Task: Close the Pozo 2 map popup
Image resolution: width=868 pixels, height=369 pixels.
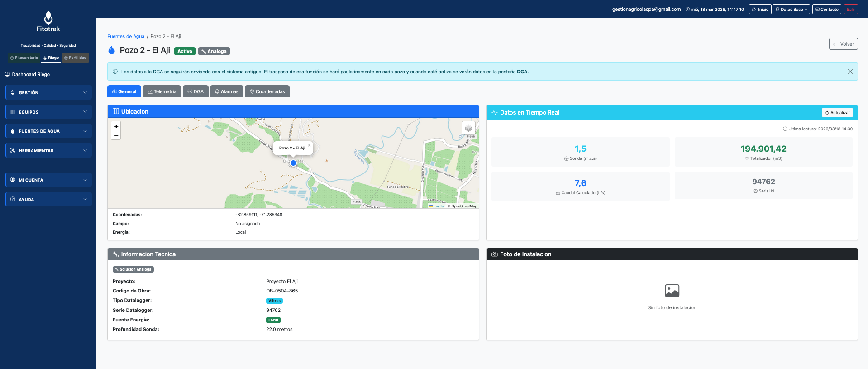Action: (310, 145)
